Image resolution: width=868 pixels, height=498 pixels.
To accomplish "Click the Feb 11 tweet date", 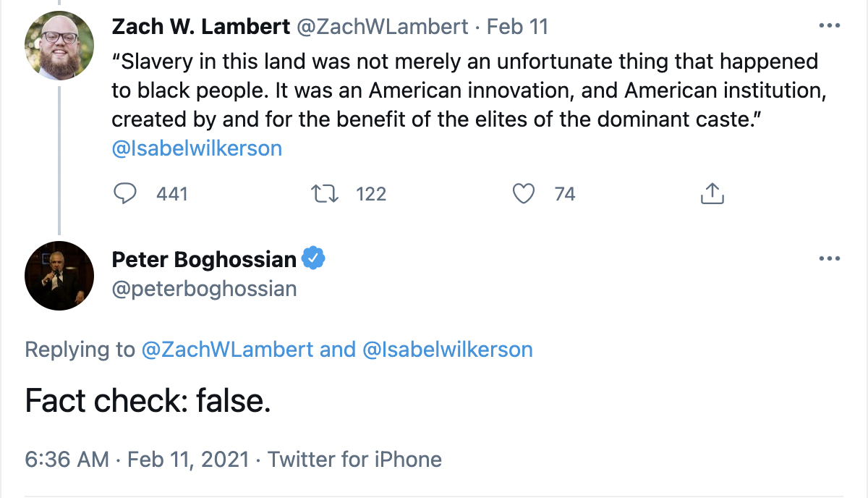I will tap(517, 27).
